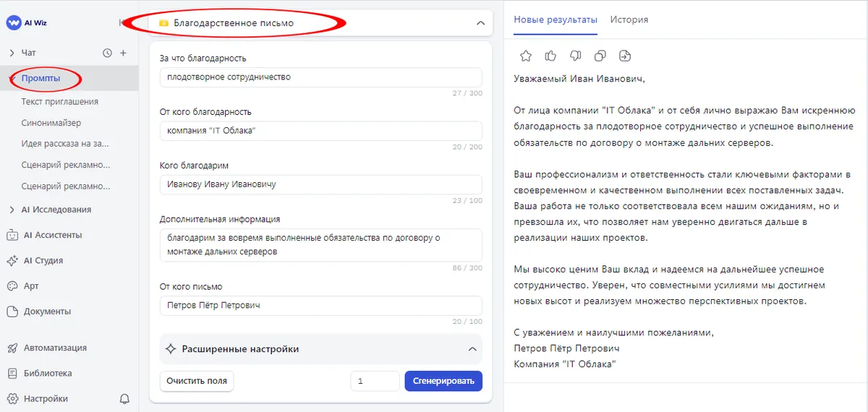Screen dimensions: 868x412
Task: Click Дополнительная информация text area
Action: [x=320, y=245]
